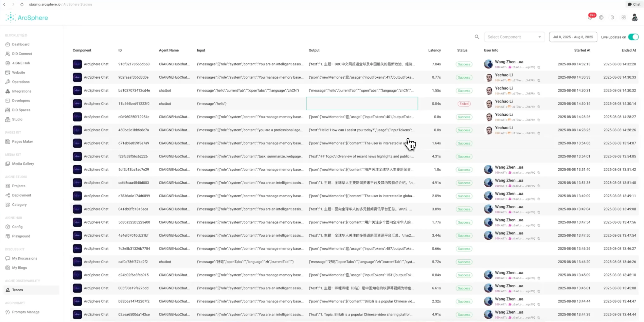Viewport: 644px width, 322px height.
Task: Click the ArcSphere logo
Action: (x=27, y=18)
